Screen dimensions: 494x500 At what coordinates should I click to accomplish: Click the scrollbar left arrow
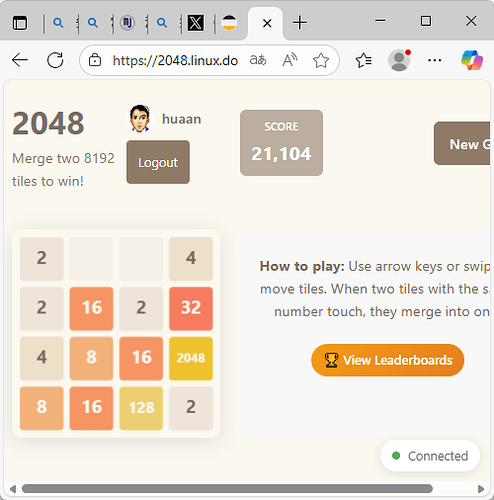[13, 489]
